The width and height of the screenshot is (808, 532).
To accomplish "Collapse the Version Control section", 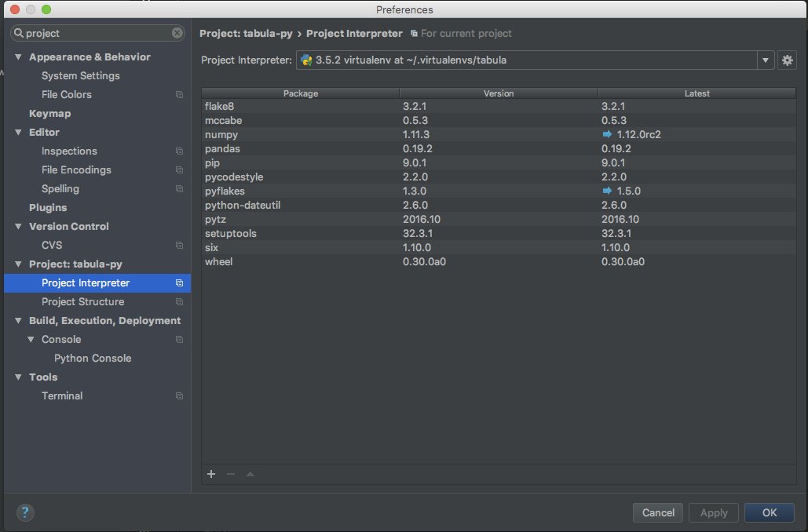I will [18, 226].
